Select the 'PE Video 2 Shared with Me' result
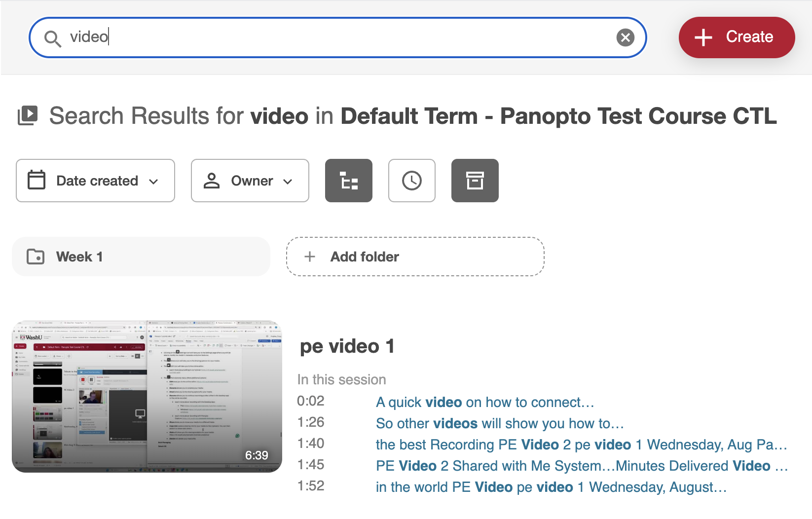The height and width of the screenshot is (519, 812). [582, 466]
